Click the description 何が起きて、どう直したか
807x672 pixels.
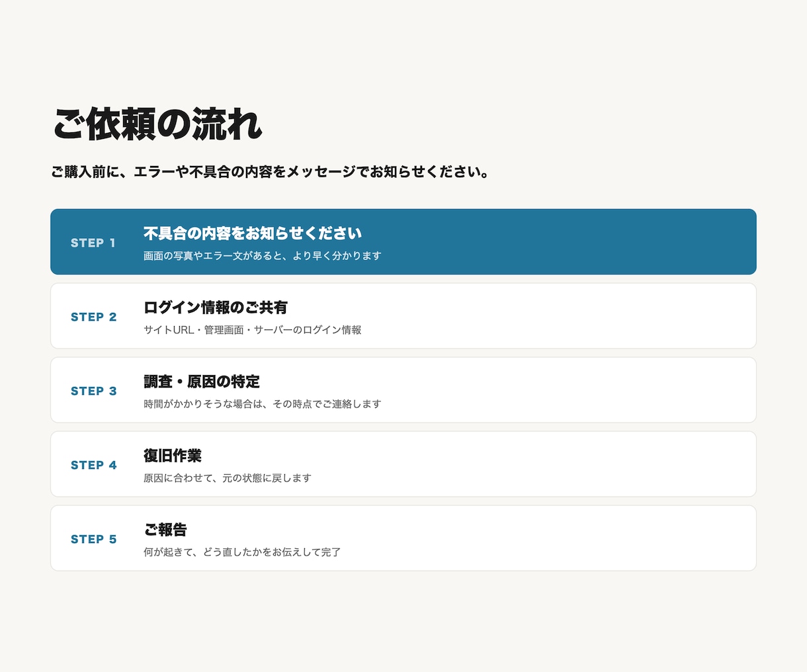(242, 552)
